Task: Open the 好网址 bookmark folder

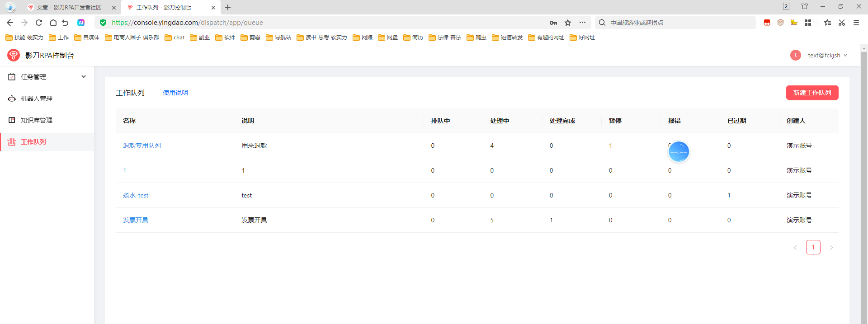Action: [x=582, y=38]
